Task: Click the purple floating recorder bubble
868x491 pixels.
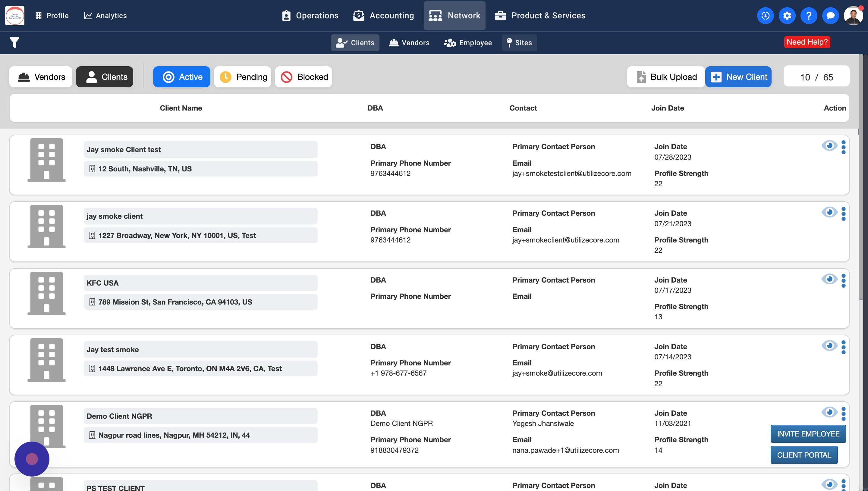Action: 32,459
